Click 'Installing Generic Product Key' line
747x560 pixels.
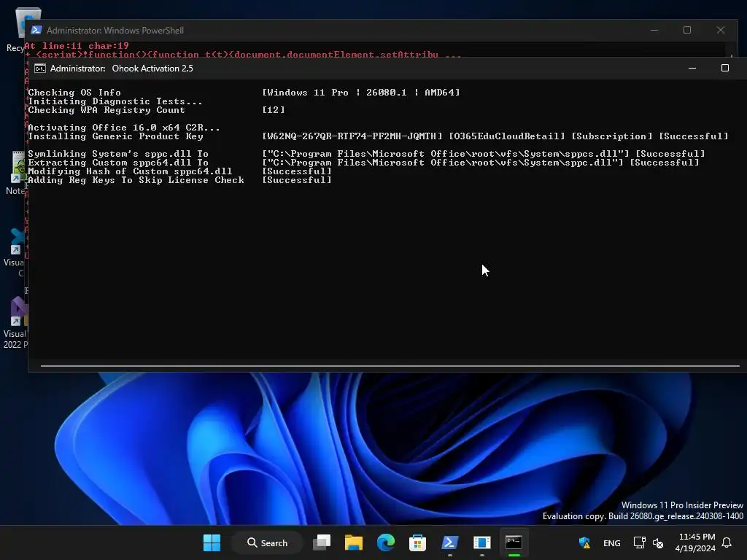coord(115,136)
